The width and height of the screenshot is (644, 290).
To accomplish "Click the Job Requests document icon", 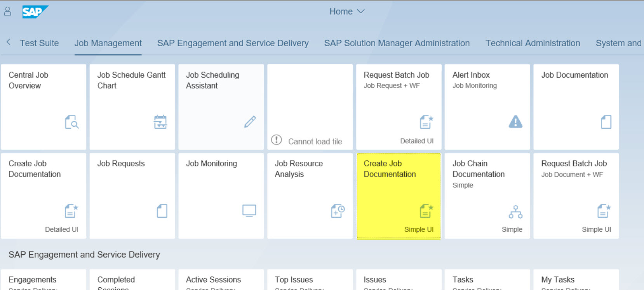I will 162,211.
